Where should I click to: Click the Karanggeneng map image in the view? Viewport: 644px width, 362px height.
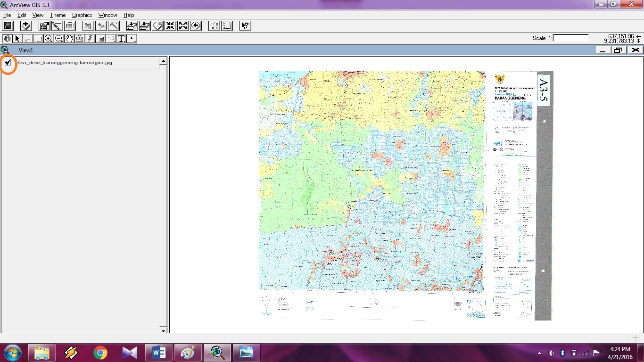(406, 196)
